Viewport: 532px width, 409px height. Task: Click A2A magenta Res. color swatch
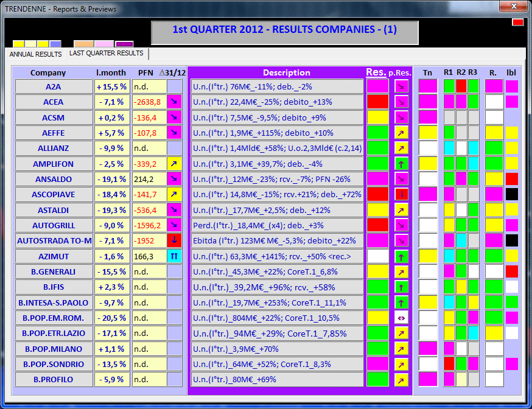[x=377, y=86]
